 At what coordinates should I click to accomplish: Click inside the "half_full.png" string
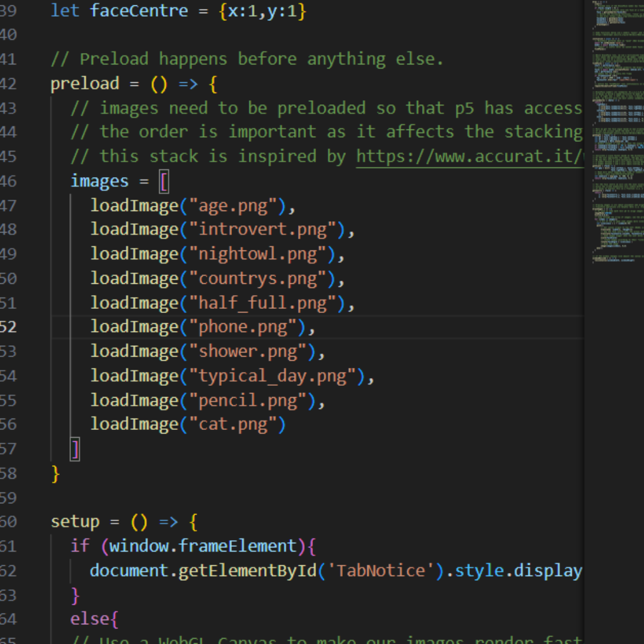coord(262,304)
